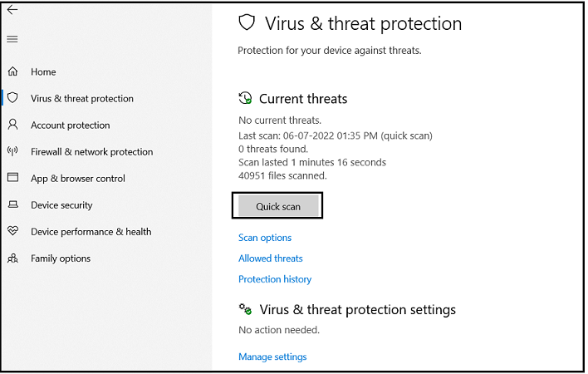View Protection history link

click(x=275, y=279)
